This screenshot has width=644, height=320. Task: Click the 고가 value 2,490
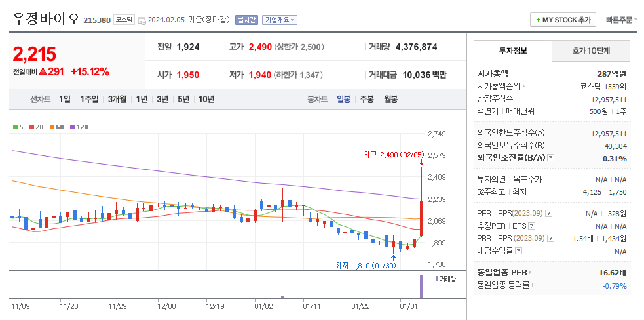[260, 47]
